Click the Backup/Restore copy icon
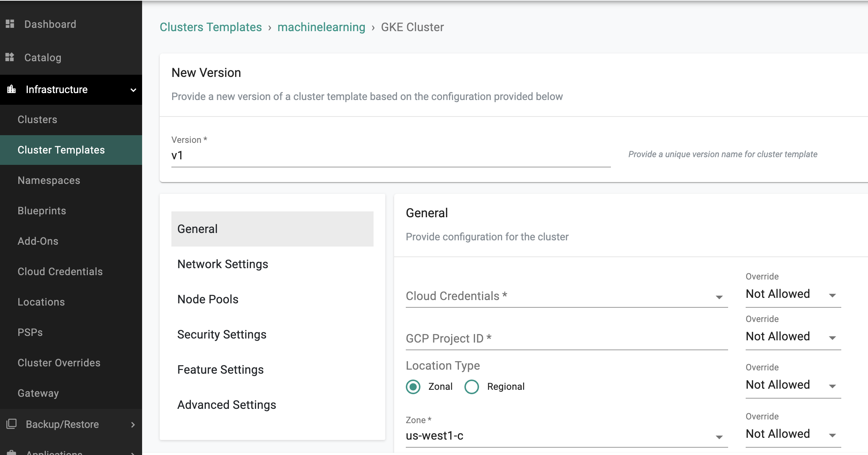 tap(11, 424)
